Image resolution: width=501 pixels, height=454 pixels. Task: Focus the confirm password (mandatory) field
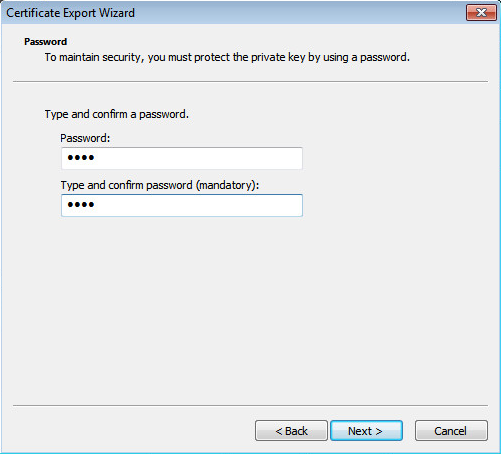(182, 205)
